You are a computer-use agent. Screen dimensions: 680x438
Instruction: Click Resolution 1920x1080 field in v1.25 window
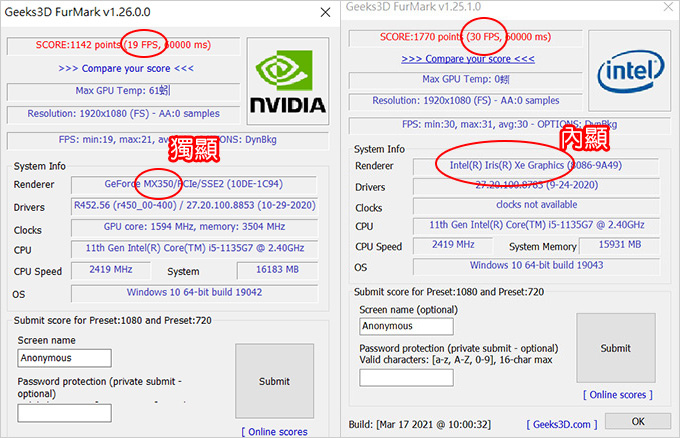[466, 101]
